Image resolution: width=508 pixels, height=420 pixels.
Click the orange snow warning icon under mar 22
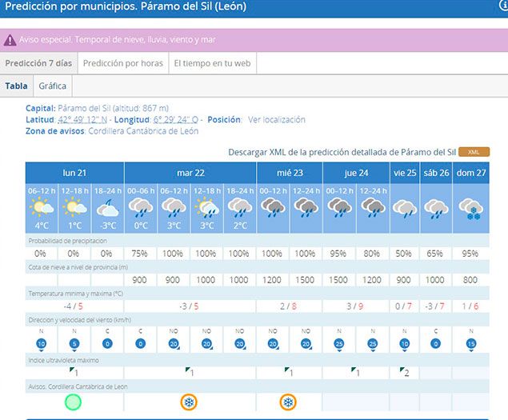189,402
